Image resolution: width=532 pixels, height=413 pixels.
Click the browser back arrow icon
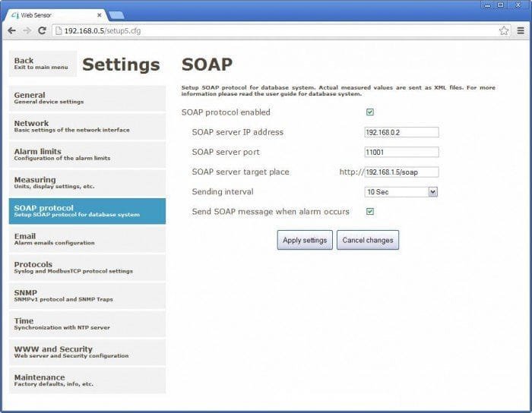point(11,31)
